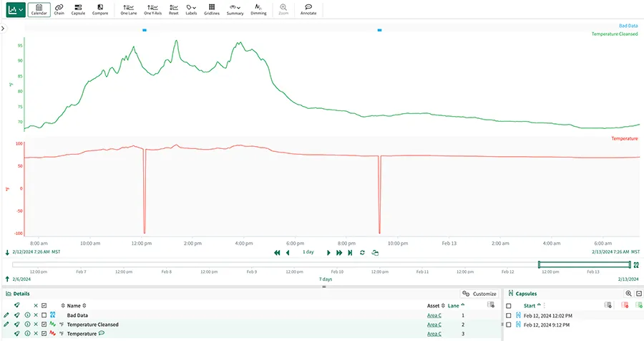Image resolution: width=644 pixels, height=341 pixels.
Task: Open the Compare view
Action: pos(100,9)
